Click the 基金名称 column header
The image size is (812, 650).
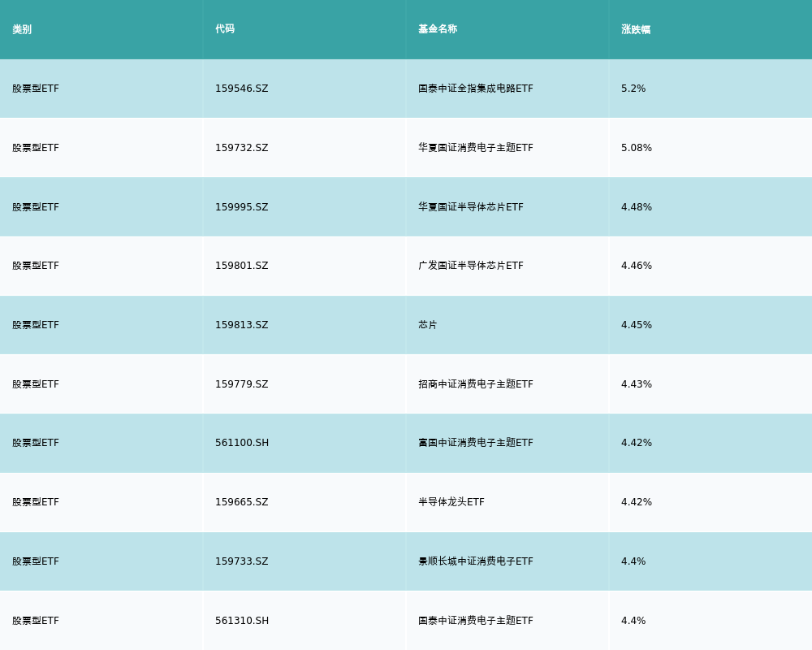[x=438, y=29]
